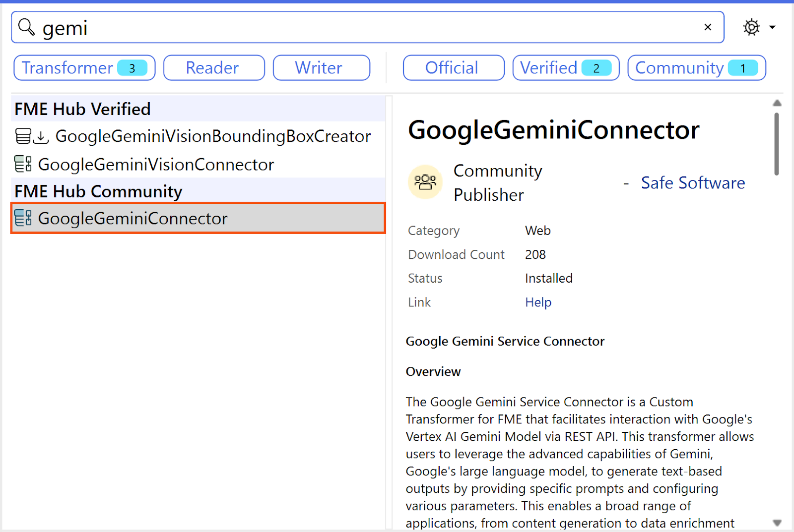Click the GoogleGeminiConnector title heading

[x=553, y=130]
